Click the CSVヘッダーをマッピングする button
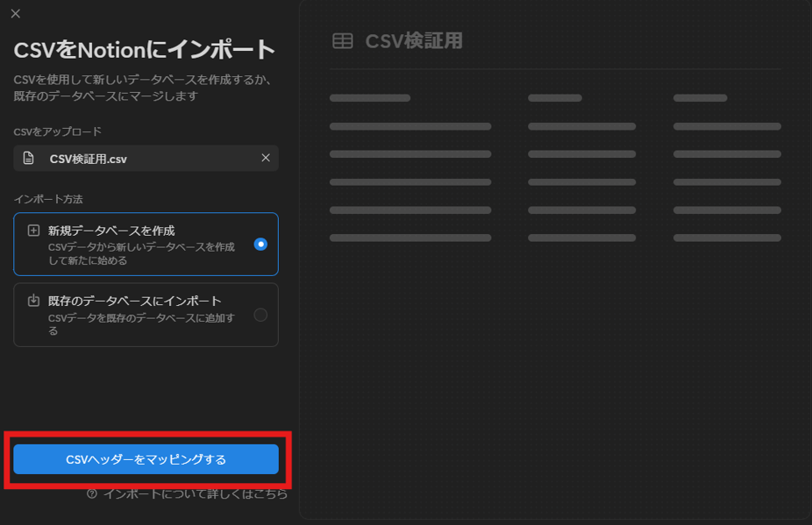 tap(146, 459)
